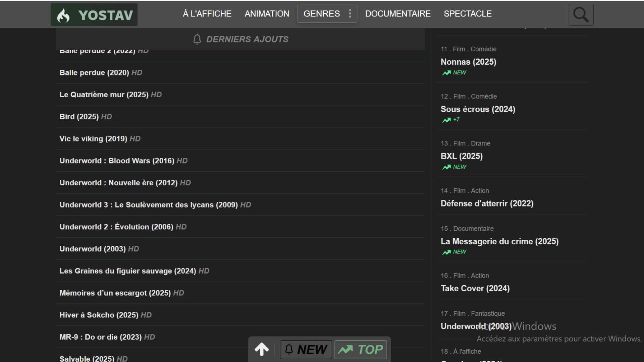Open Take Cover (2024) ranking entry
The width and height of the screenshot is (644, 362).
point(475,289)
